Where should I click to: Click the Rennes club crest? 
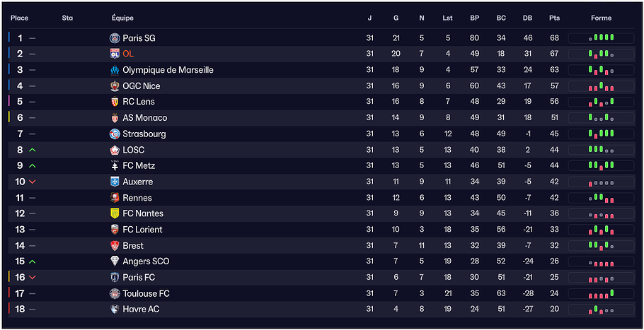point(115,198)
